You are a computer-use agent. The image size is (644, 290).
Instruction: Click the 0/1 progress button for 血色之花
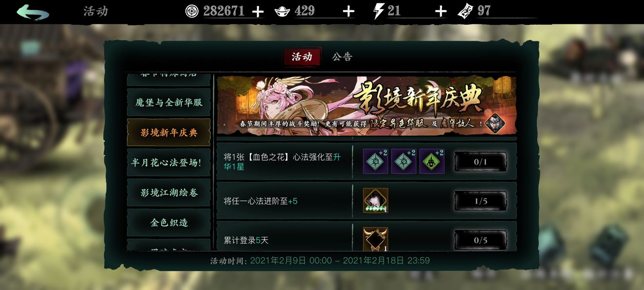[x=481, y=162]
